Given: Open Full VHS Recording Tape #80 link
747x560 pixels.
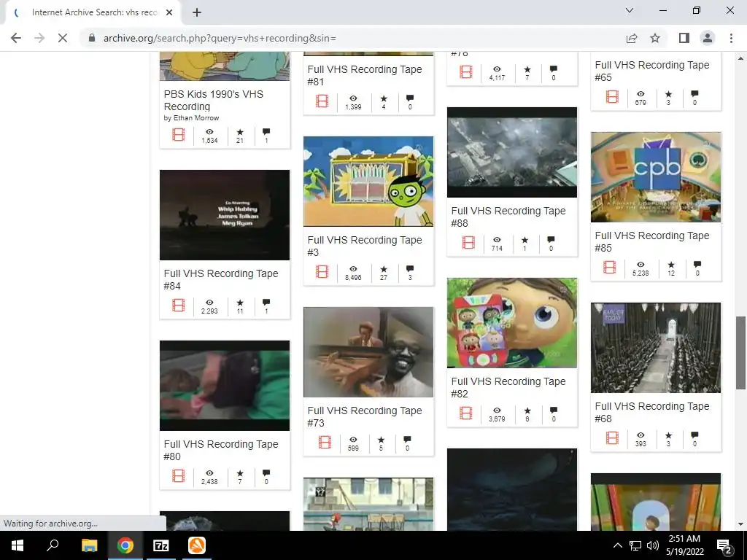Looking at the screenshot, I should tap(221, 450).
